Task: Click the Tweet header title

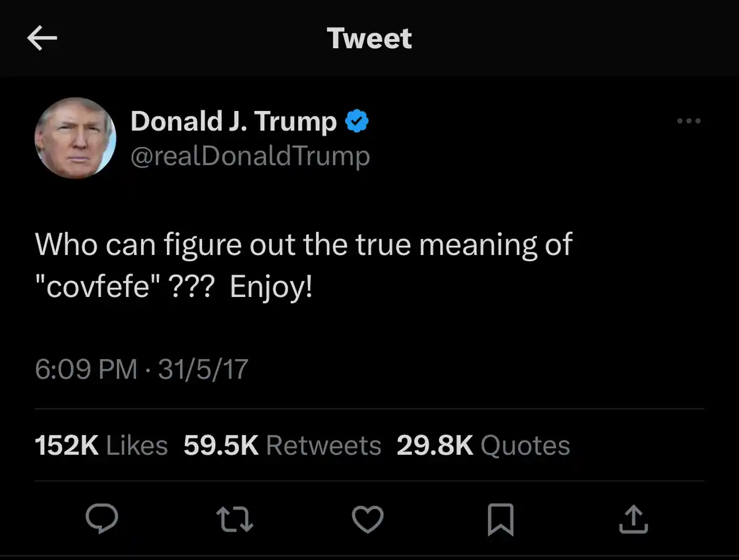Action: [x=369, y=39]
